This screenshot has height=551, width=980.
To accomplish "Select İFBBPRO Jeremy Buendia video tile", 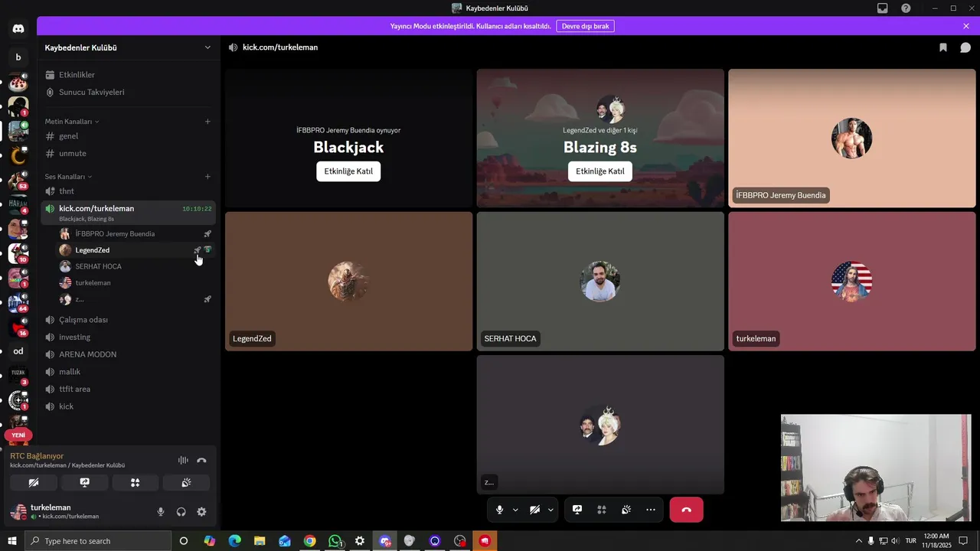I will [x=851, y=138].
